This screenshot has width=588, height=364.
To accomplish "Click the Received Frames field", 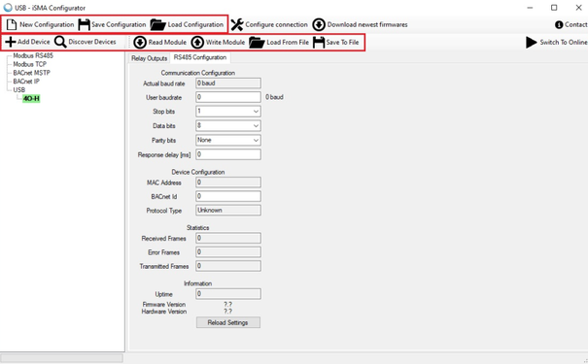I will 228,238.
